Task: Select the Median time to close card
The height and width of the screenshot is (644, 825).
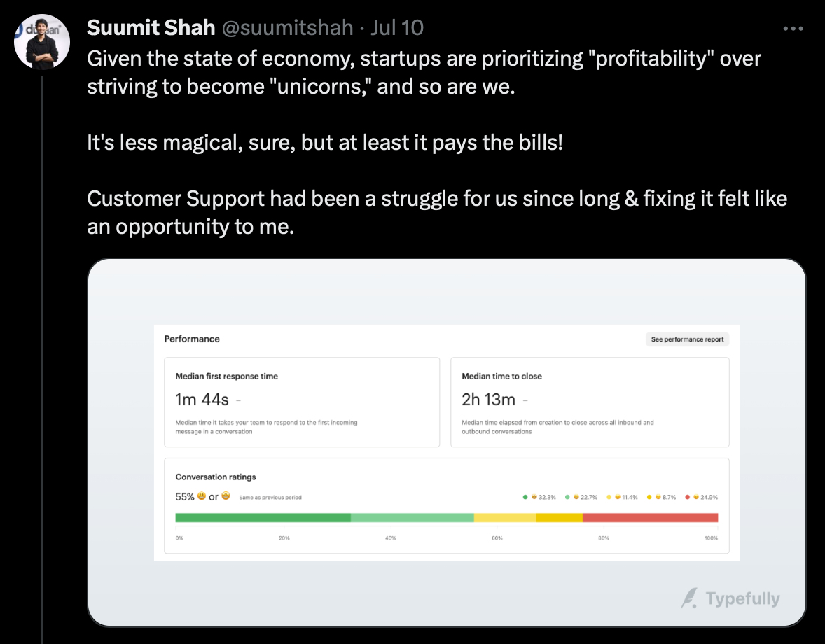Action: [x=590, y=402]
